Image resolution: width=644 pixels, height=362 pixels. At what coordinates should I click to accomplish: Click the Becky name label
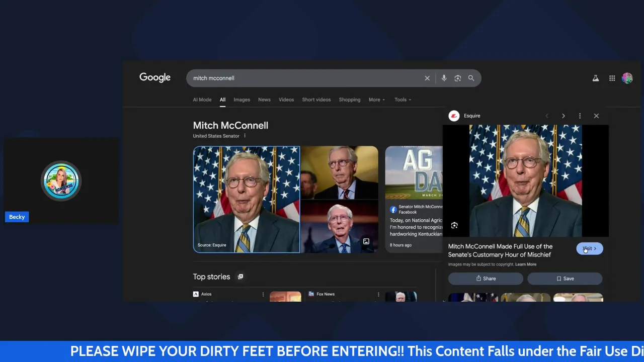pos(17,217)
